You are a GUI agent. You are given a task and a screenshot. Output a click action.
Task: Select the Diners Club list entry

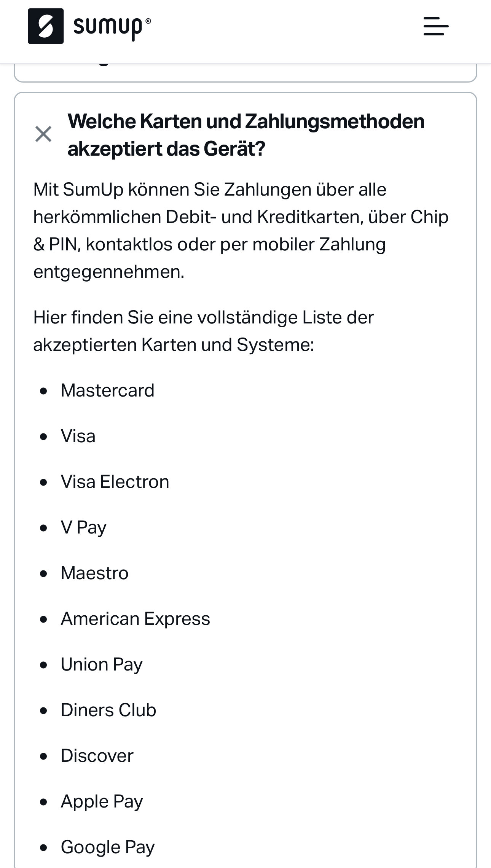(x=108, y=710)
